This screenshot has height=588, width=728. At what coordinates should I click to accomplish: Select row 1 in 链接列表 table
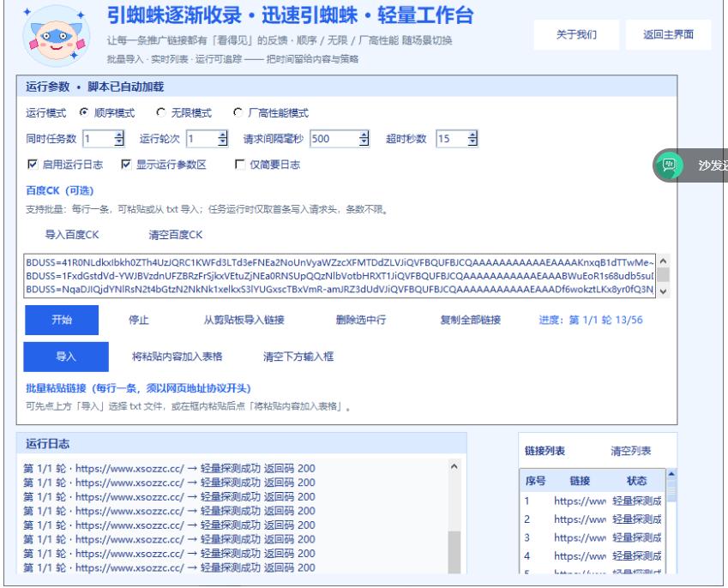click(592, 501)
